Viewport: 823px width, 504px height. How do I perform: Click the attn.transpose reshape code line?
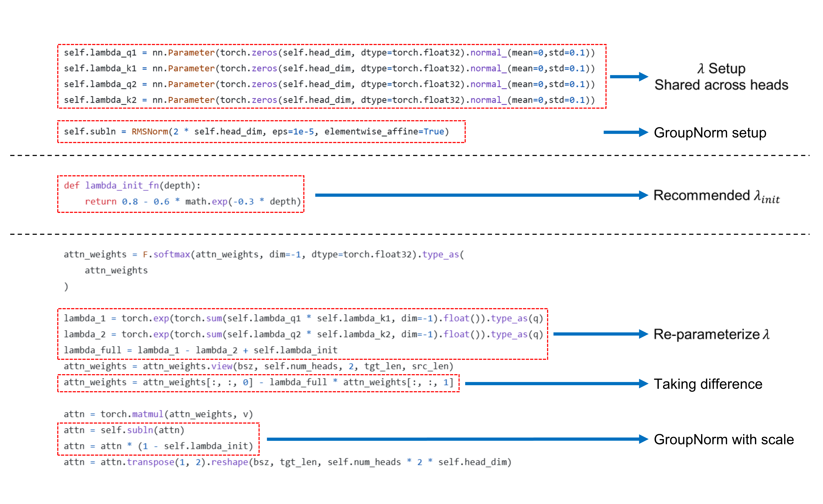[287, 462]
